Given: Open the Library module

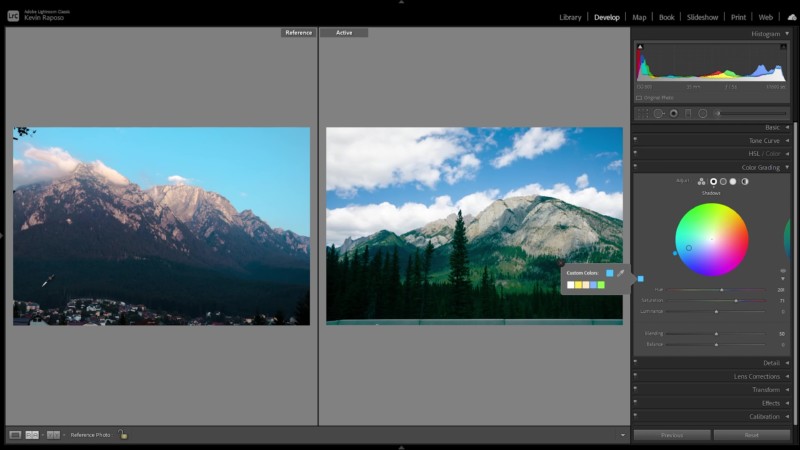Looking at the screenshot, I should [570, 17].
